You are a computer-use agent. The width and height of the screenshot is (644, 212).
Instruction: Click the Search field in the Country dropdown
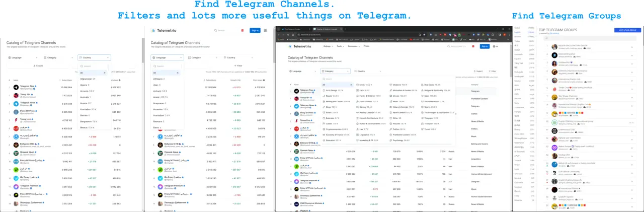pos(93,66)
